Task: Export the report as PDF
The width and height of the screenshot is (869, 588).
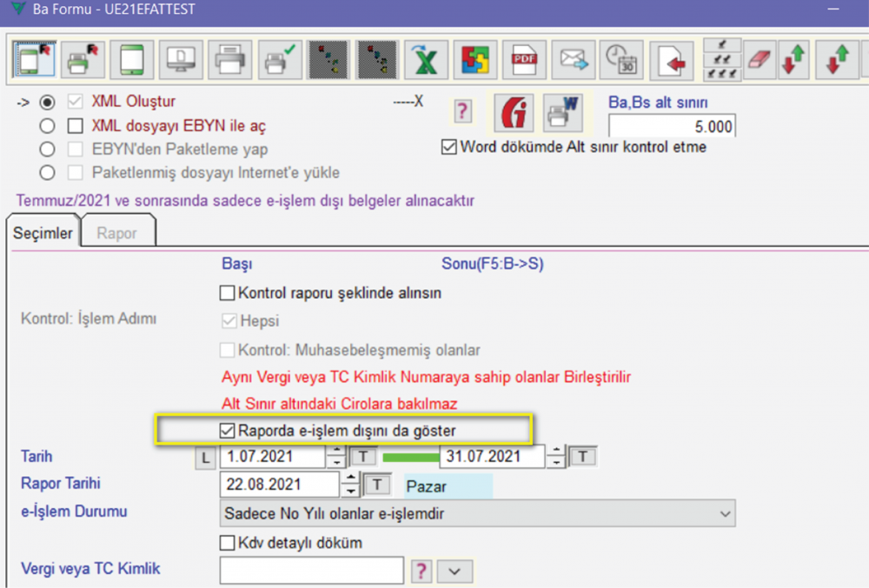Action: pyautogui.click(x=524, y=60)
